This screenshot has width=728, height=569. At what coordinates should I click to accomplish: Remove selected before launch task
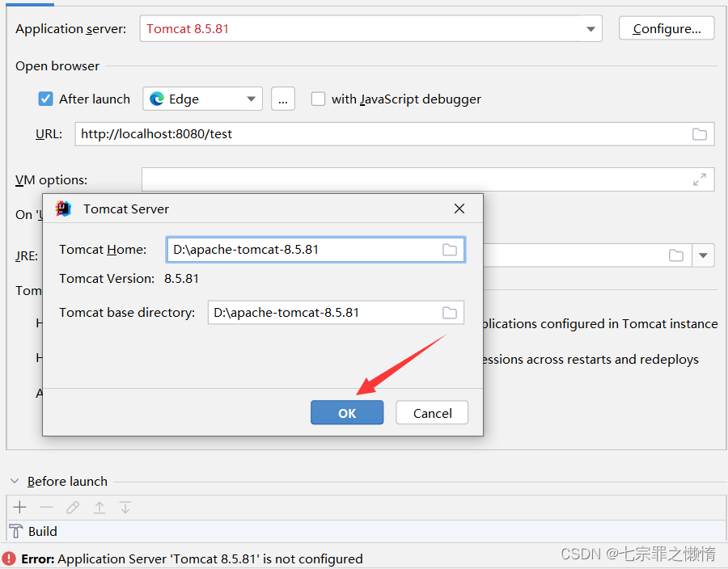[x=46, y=508]
